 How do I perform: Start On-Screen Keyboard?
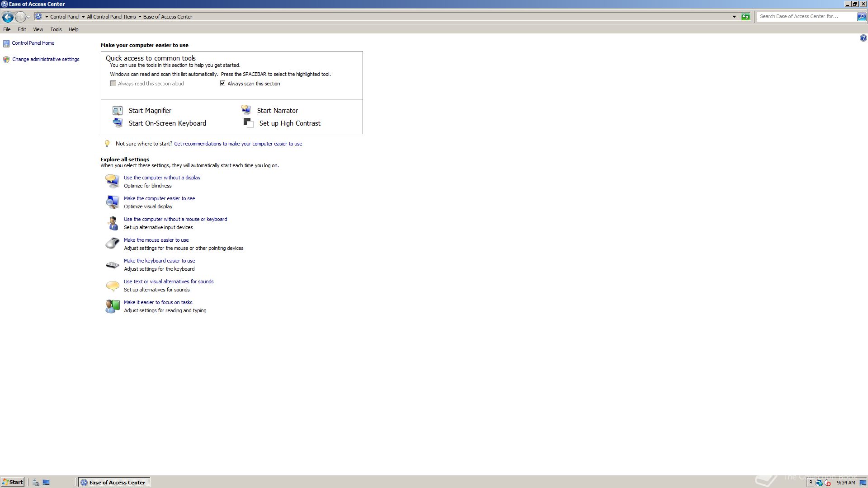pyautogui.click(x=167, y=123)
